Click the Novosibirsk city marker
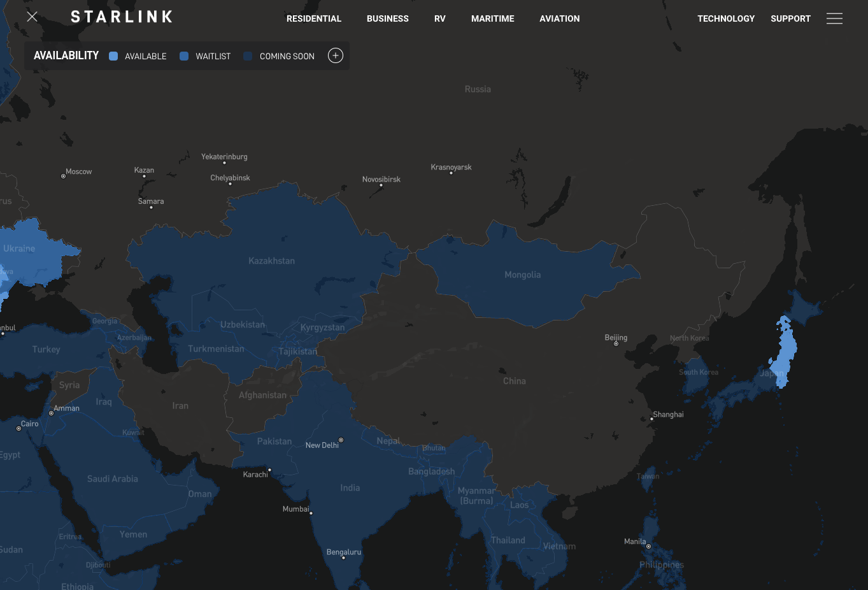This screenshot has width=868, height=590. [381, 185]
